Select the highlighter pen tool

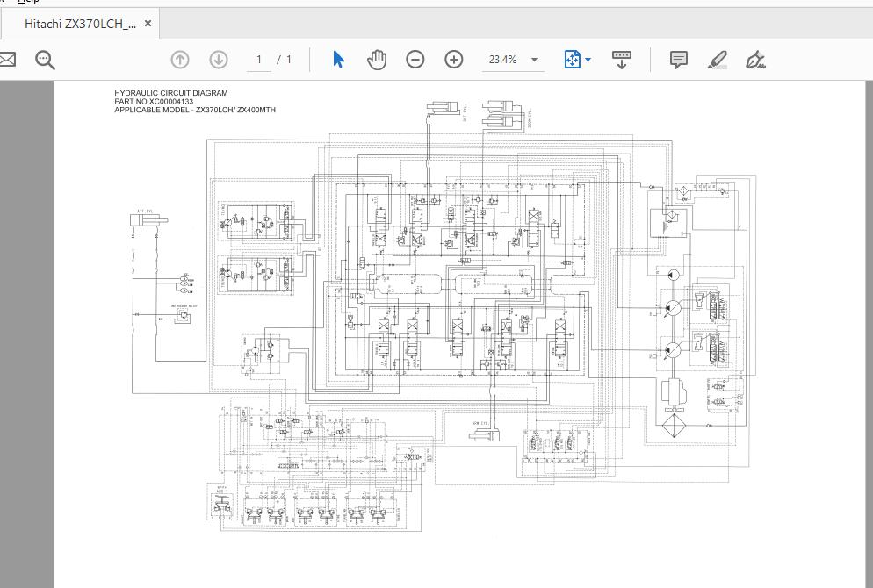coord(717,60)
